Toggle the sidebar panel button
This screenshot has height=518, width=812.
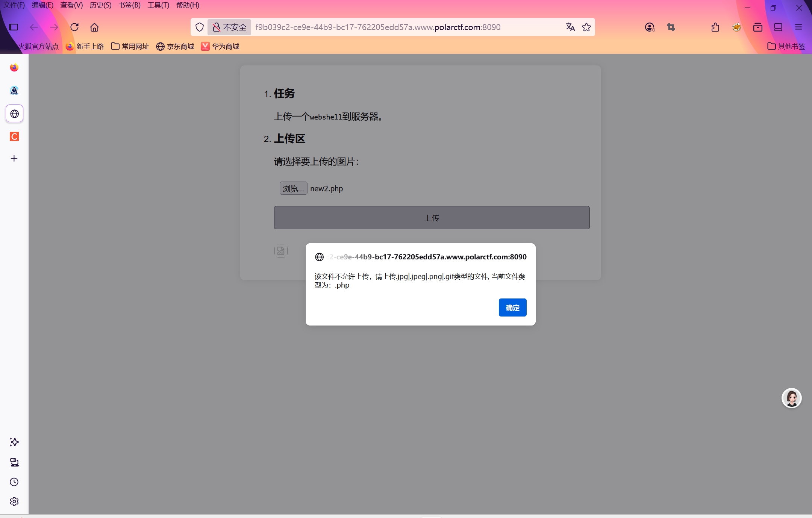(14, 27)
